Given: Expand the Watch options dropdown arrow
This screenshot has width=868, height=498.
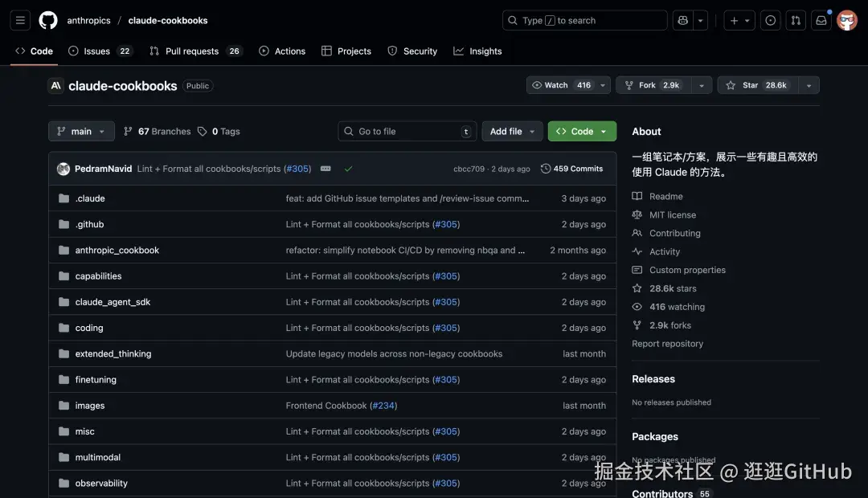Looking at the screenshot, I should click(x=603, y=85).
